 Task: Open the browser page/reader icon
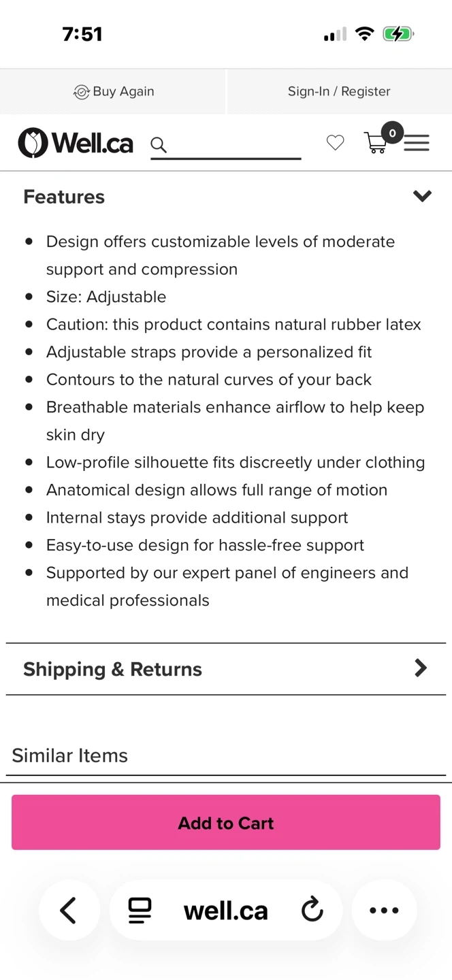pos(140,910)
